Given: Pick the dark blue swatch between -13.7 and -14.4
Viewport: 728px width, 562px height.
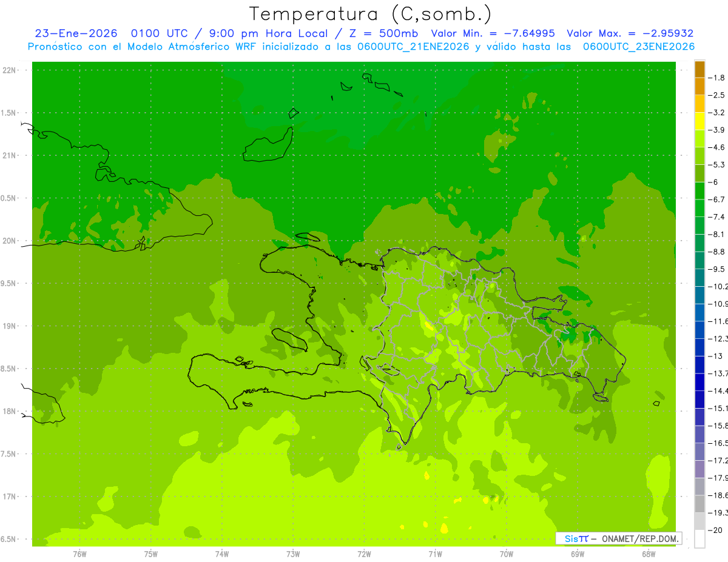Looking at the screenshot, I should [699, 383].
